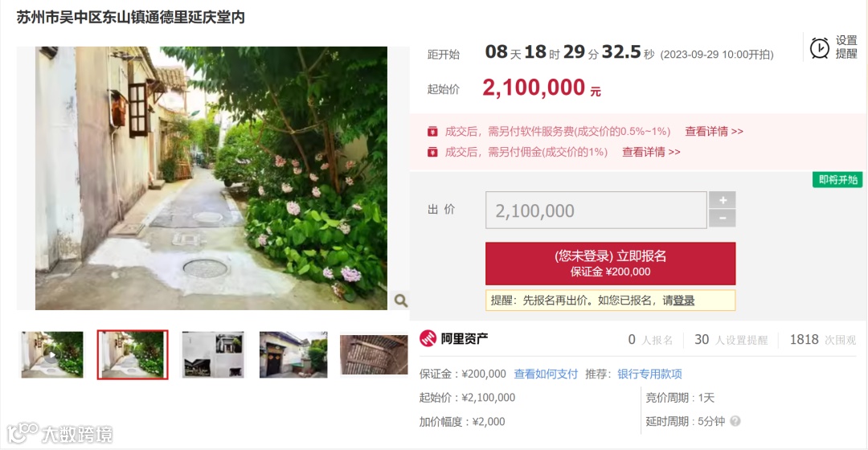Click the 登录 link in reminder box
Image resolution: width=868 pixels, height=450 pixels.
[x=684, y=301]
